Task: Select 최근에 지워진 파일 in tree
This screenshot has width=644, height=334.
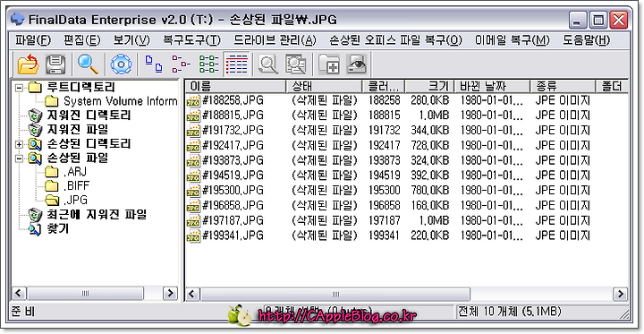Action: (97, 214)
